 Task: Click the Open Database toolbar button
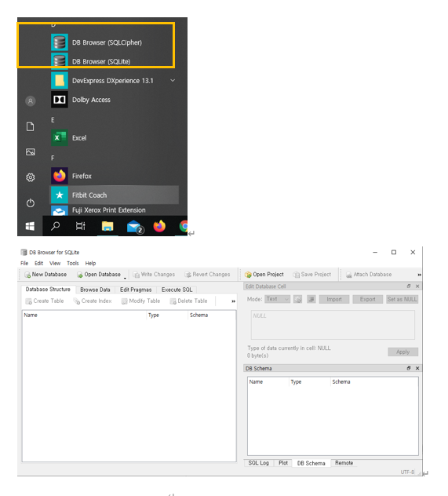pos(99,274)
